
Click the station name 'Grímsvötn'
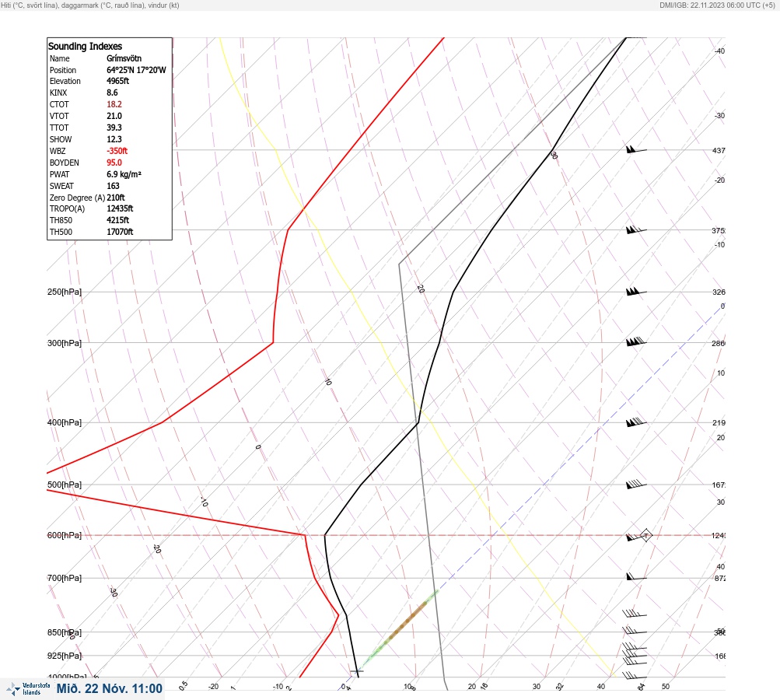124,58
